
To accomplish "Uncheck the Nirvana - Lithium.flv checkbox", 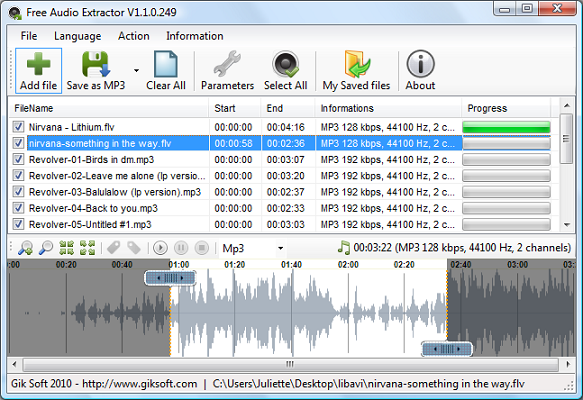I will [18, 127].
